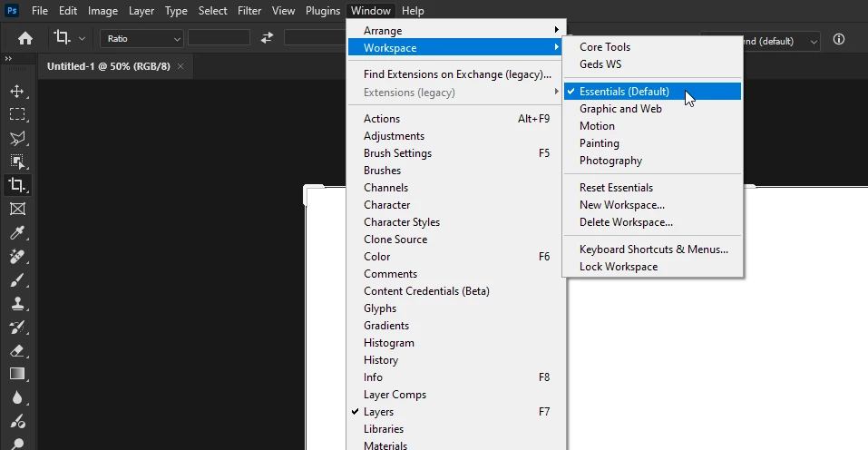Open the Ratio dropdown
The width and height of the screenshot is (868, 450).
point(141,38)
